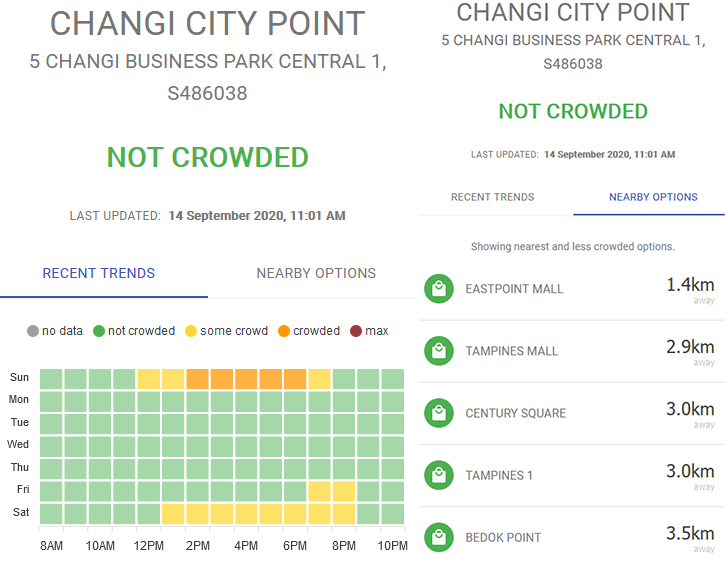Screen dimensions: 725x564
Task: Click the grey 'no data' legend dot
Action: [33, 331]
